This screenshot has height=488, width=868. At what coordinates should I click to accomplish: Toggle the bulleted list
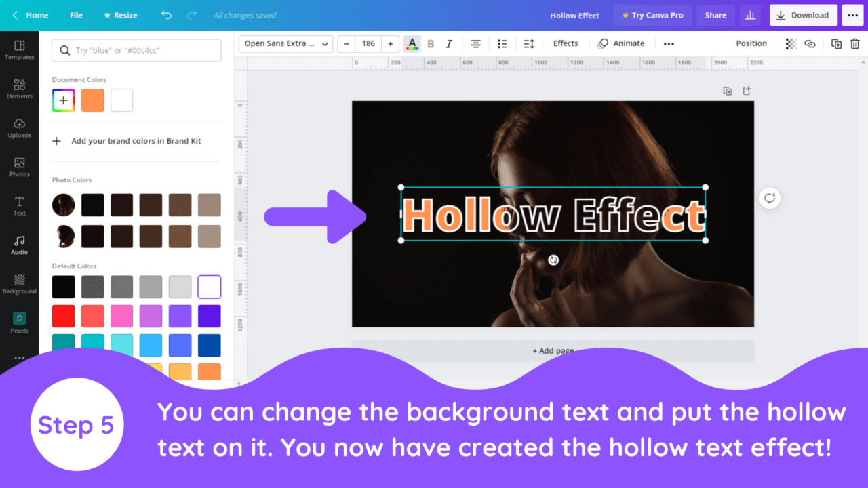point(502,43)
